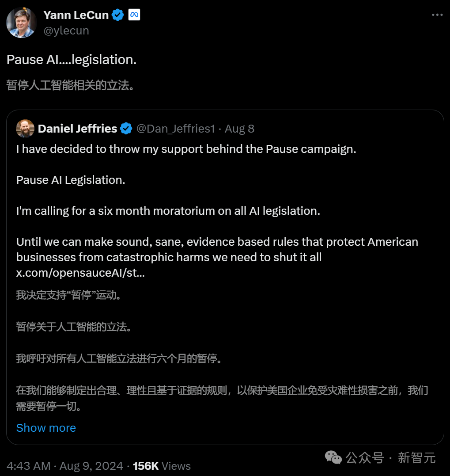This screenshot has width=450, height=476.
Task: Open Daniel Jeffries' name in quoted tweet
Action: (x=78, y=129)
